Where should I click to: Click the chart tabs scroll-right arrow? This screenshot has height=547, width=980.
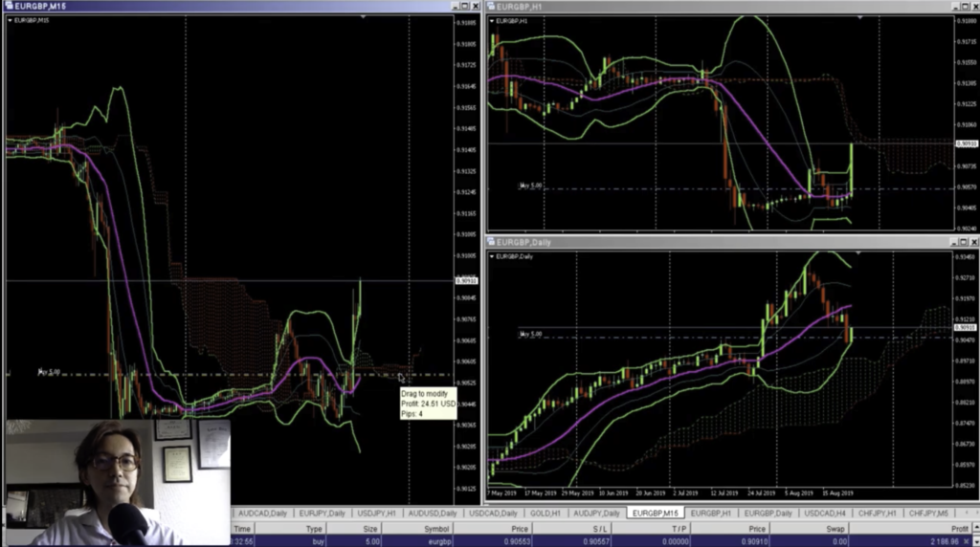coord(975,514)
